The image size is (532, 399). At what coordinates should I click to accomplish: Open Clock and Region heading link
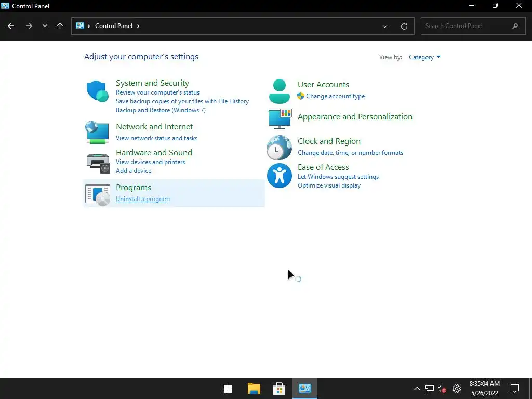(x=329, y=141)
